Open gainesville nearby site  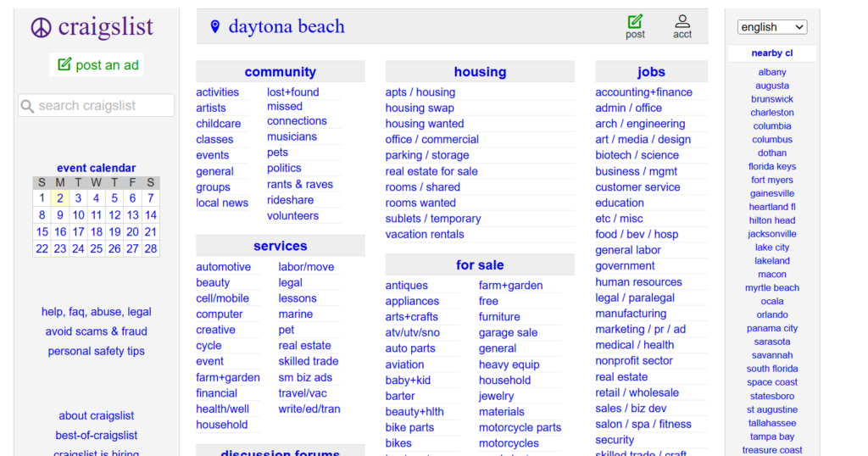771,194
